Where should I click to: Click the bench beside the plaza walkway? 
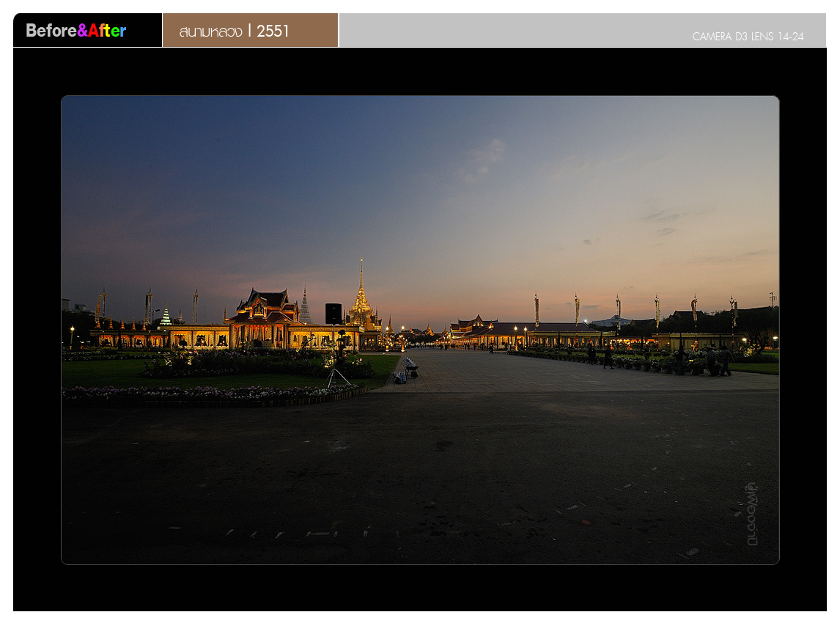point(411,366)
